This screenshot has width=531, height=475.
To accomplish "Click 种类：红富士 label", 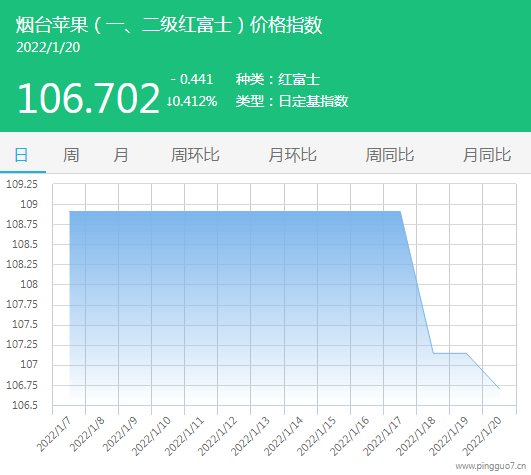I will point(278,80).
